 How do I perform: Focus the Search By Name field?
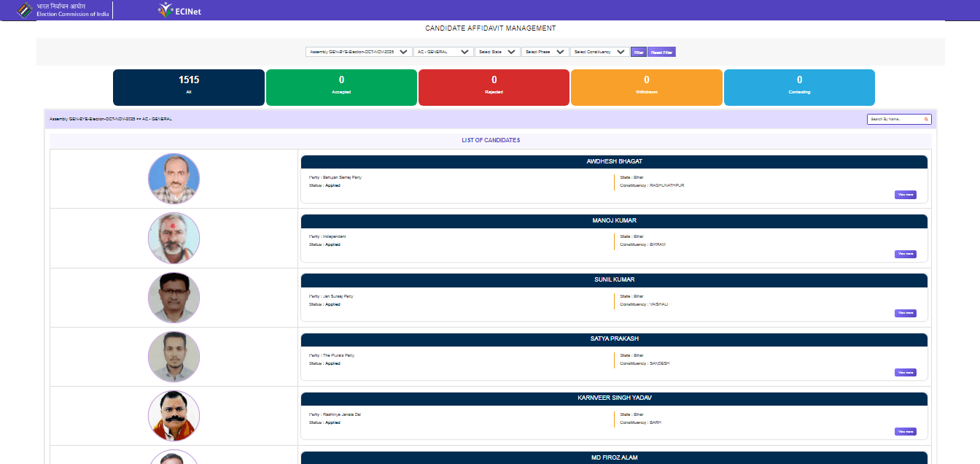[895, 119]
